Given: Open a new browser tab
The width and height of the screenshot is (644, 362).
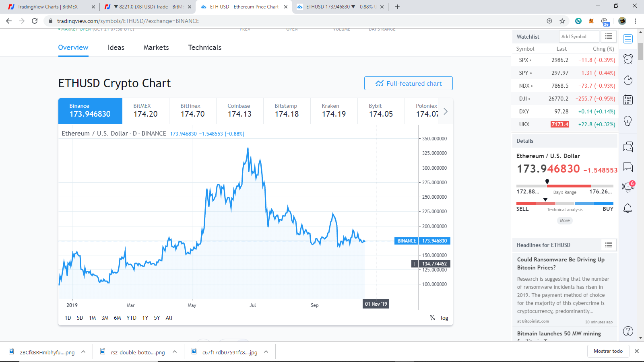Looking at the screenshot, I should click(x=397, y=7).
